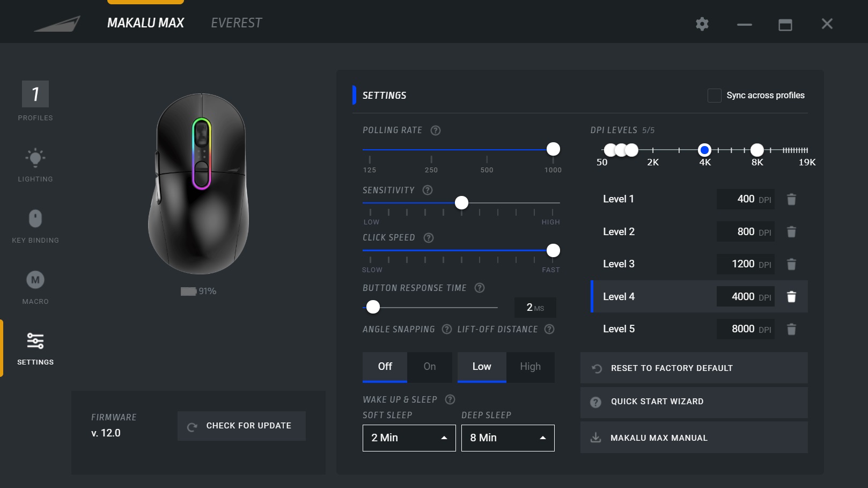Delete DPI Level 4 with trash icon
Viewport: 868px width, 488px height.
(791, 297)
